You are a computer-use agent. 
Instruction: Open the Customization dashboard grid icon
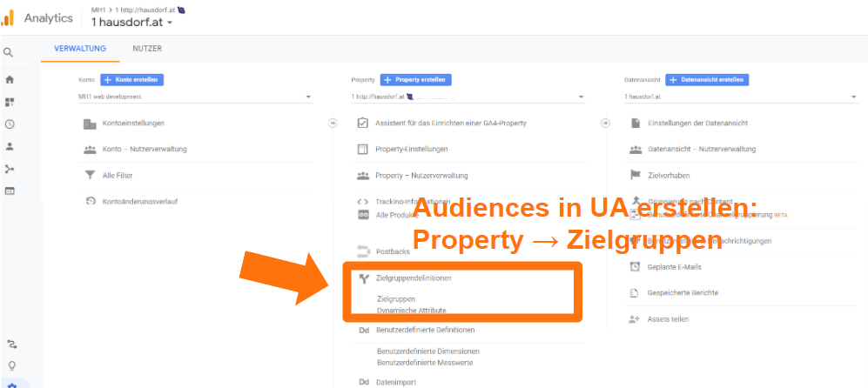point(10,103)
